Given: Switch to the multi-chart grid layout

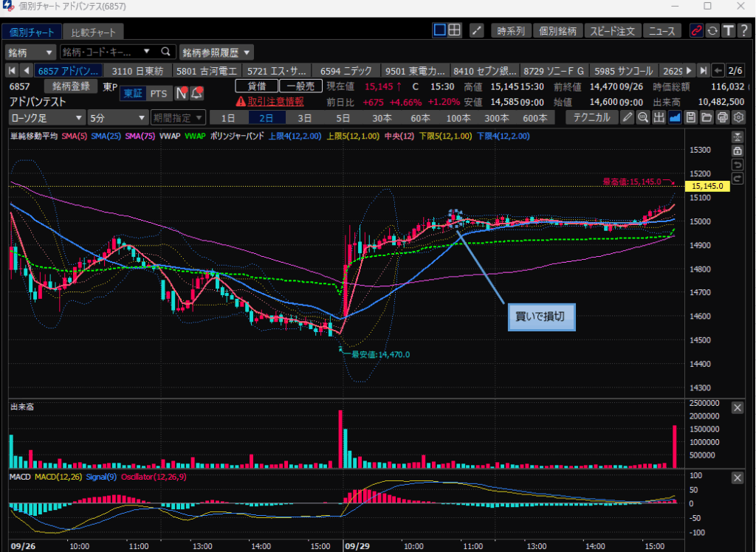Looking at the screenshot, I should click(x=455, y=30).
